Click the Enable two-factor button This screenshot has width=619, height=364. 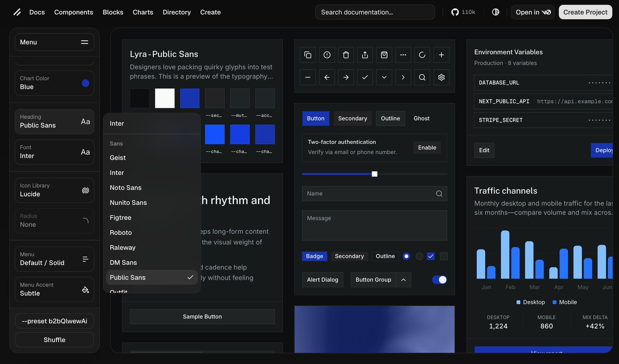(427, 148)
